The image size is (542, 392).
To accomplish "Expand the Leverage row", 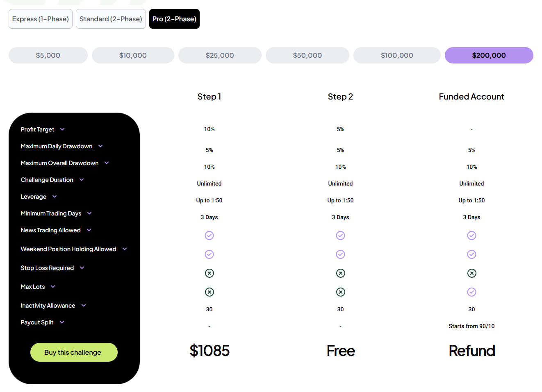I will click(55, 197).
